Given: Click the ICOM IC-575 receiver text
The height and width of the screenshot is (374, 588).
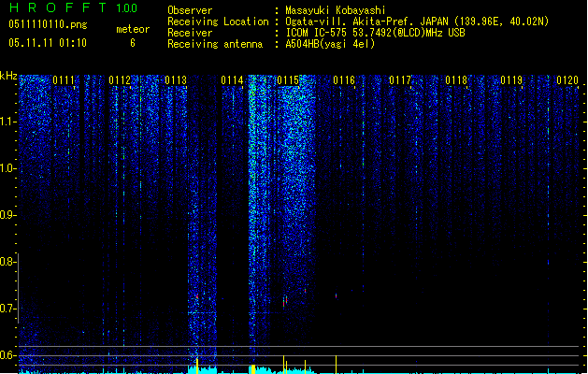Looking at the screenshot, I should tap(375, 33).
